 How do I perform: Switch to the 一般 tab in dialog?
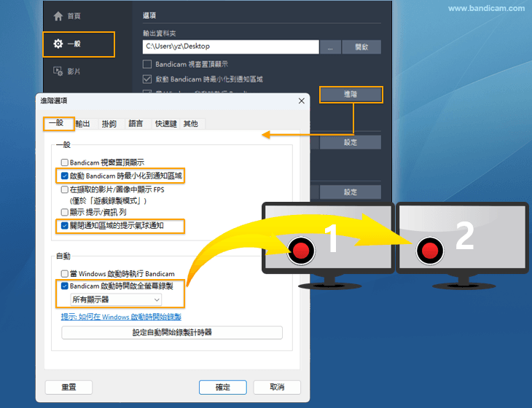[x=59, y=123]
